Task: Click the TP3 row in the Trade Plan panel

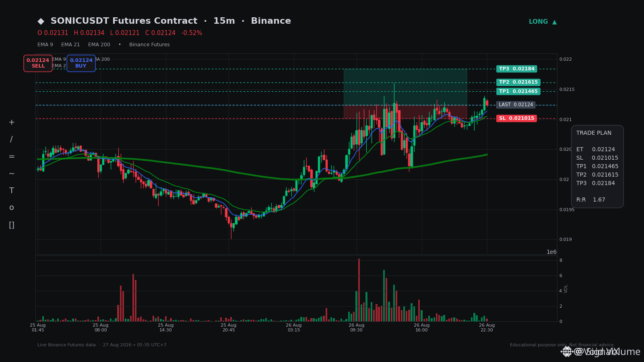Action: [596, 183]
